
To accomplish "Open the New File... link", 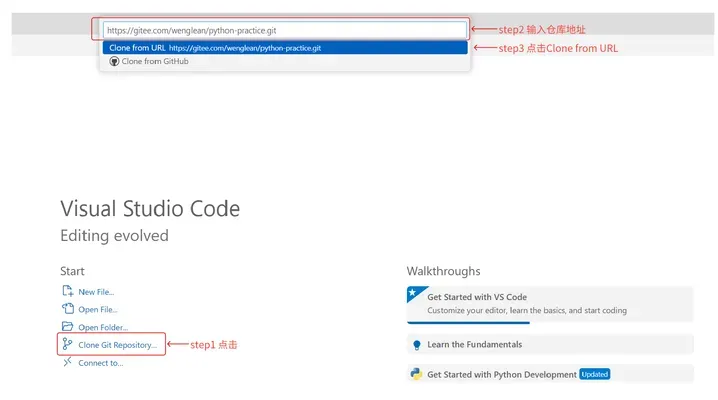I will click(96, 292).
